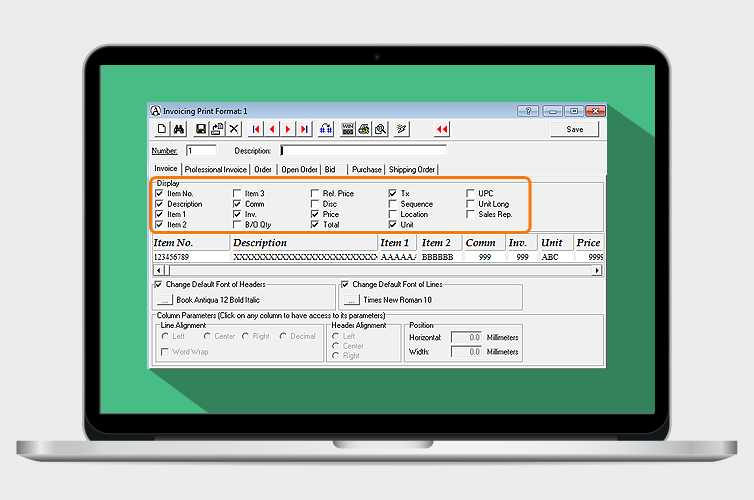754x500 pixels.
Task: Enable the Location checkbox
Action: [x=393, y=214]
